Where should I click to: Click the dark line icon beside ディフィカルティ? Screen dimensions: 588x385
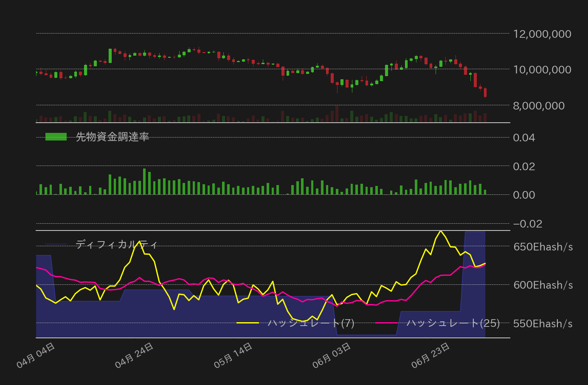click(56, 244)
